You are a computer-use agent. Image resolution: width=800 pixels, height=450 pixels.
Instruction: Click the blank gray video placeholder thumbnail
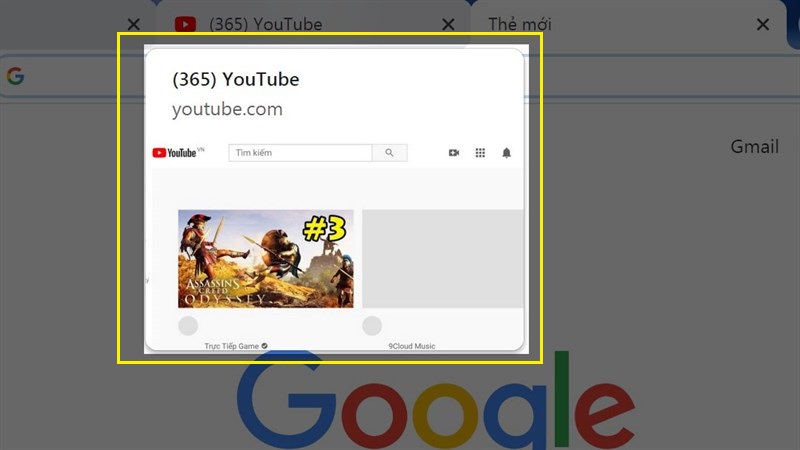(443, 259)
